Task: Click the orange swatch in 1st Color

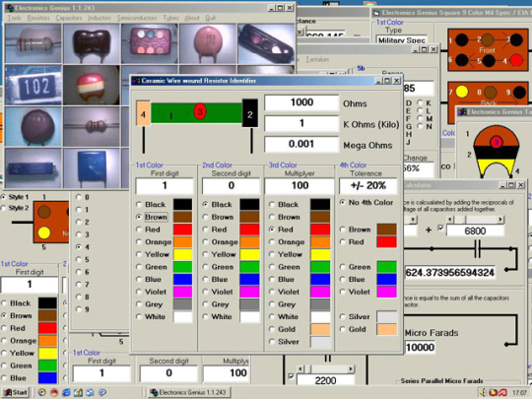Action: (182, 242)
